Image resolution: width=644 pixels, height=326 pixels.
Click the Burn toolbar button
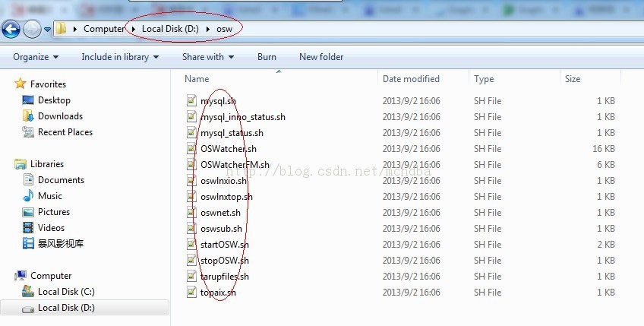pos(267,57)
